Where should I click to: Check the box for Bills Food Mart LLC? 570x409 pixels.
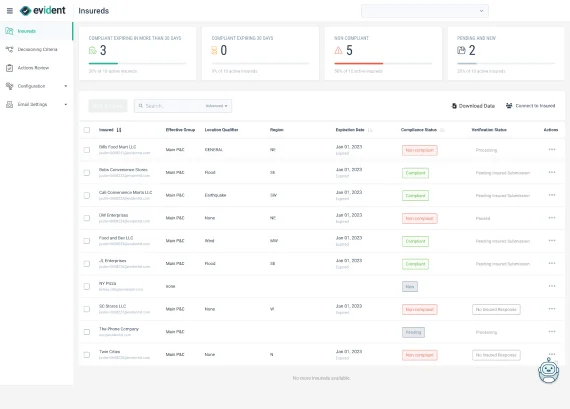tap(87, 150)
